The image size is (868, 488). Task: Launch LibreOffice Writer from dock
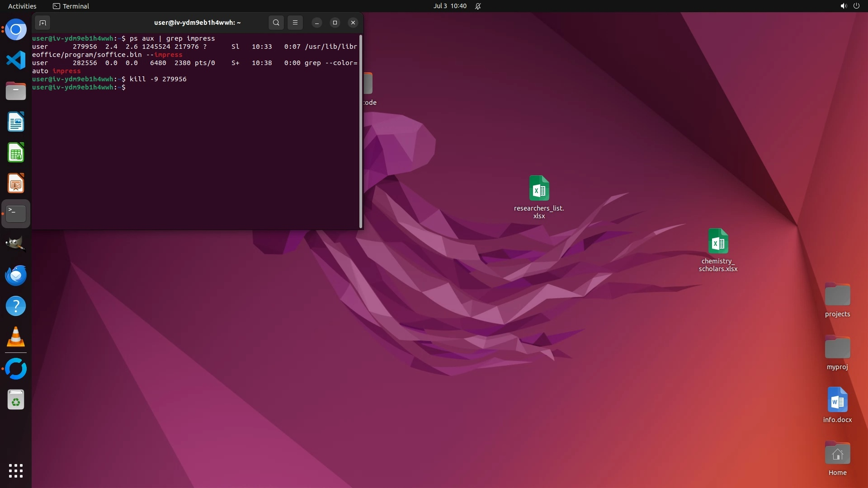tap(16, 122)
